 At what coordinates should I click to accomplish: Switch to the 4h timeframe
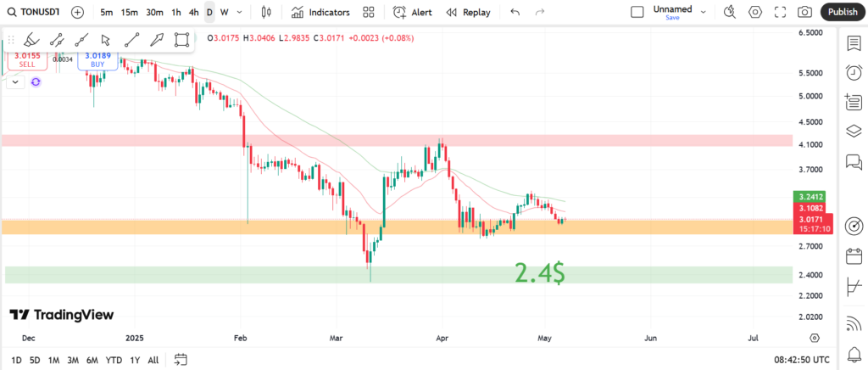tap(194, 12)
